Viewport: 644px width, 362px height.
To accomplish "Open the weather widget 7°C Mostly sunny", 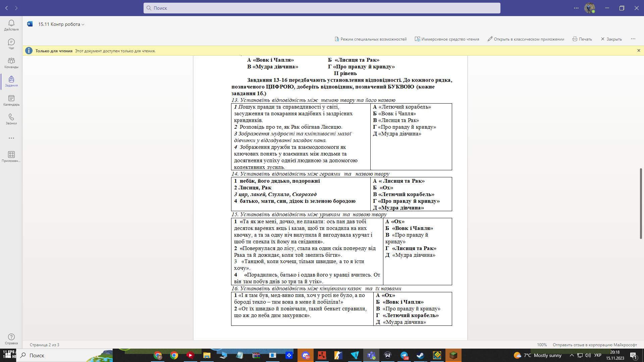I will (537, 355).
